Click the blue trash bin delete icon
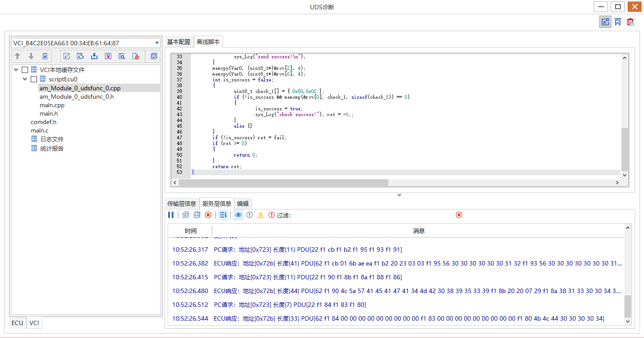 pyautogui.click(x=45, y=56)
